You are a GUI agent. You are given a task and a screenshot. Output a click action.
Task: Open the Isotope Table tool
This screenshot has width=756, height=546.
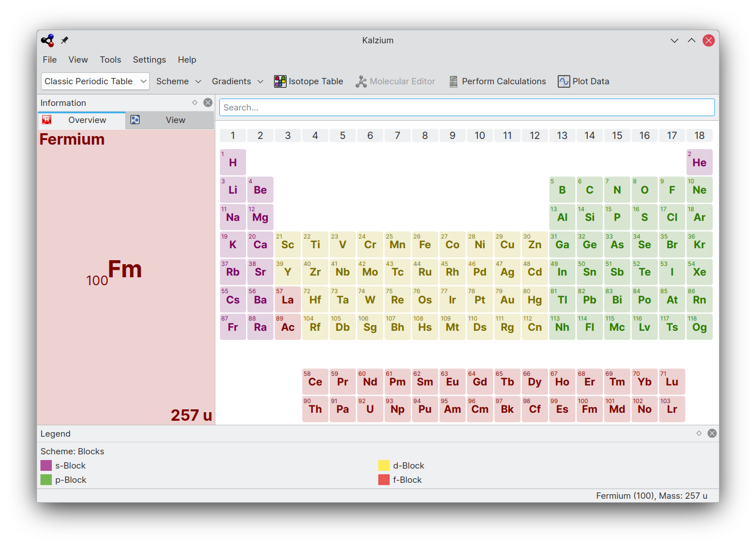[309, 81]
